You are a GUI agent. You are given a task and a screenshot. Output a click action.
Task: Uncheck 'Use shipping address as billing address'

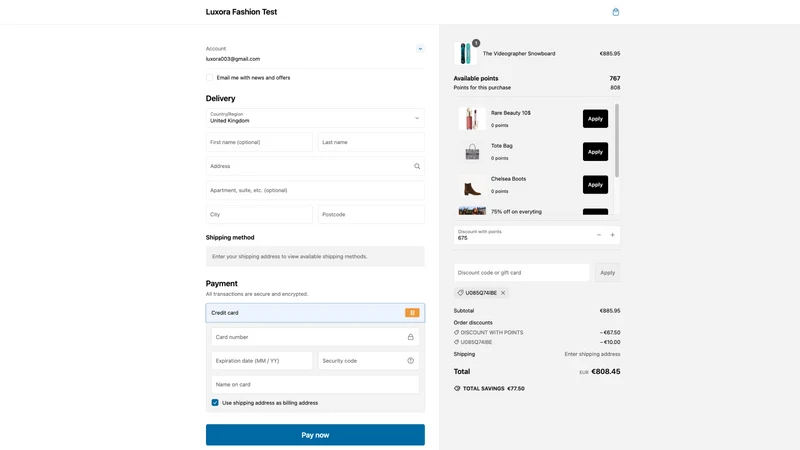coord(215,403)
